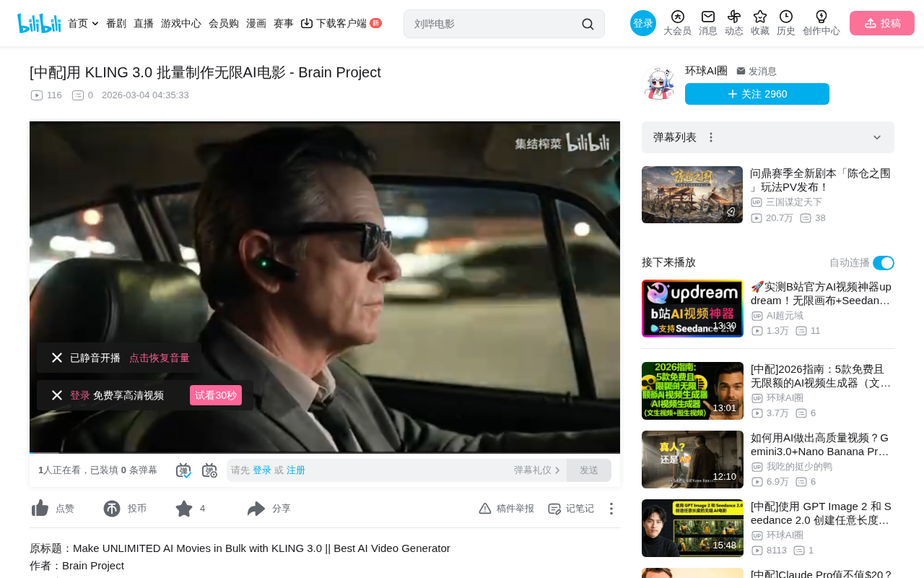Click 注册 link in danmaku input
Viewport: 924px width, 578px height.
coord(296,470)
